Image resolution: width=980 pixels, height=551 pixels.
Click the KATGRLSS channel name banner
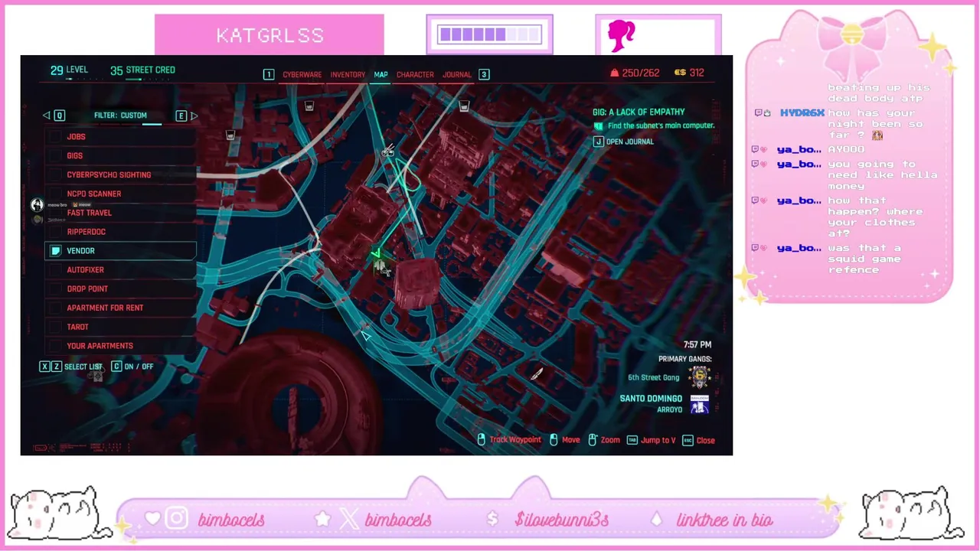tap(269, 35)
